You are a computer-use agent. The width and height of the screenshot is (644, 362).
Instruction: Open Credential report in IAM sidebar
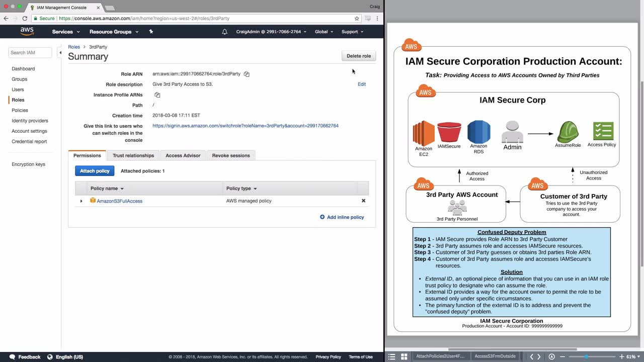pyautogui.click(x=30, y=141)
